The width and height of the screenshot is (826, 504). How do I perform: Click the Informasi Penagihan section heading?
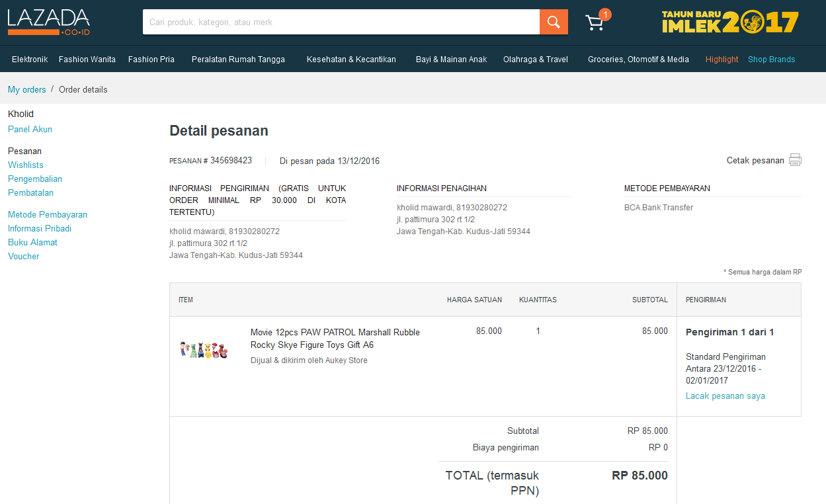point(442,188)
